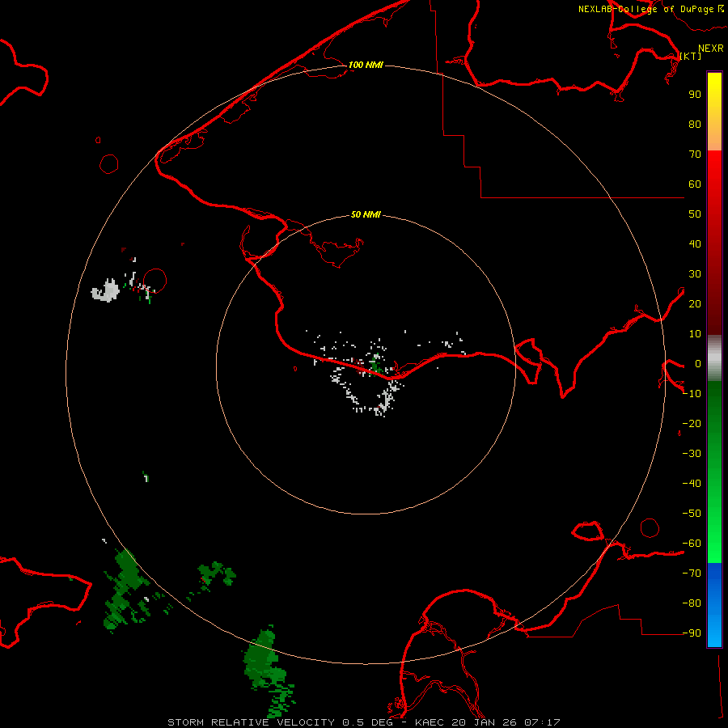This screenshot has width=728, height=728.
Task: Click the NEXR label above the scale
Action: click(x=711, y=49)
